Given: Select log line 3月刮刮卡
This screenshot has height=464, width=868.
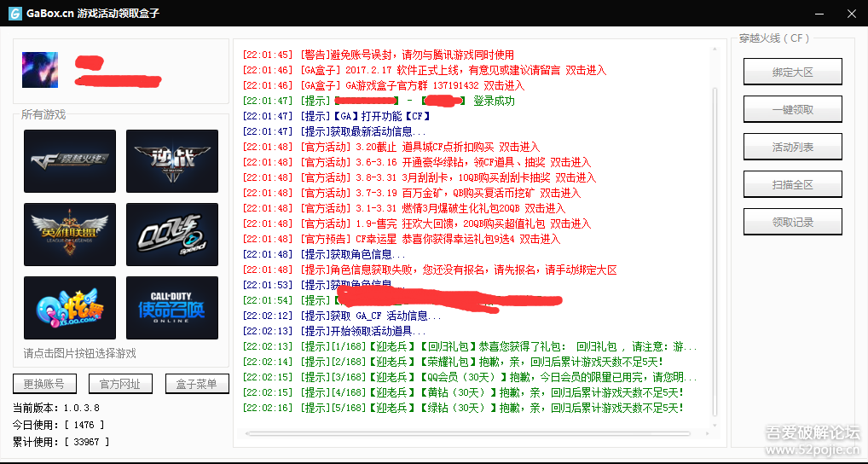Looking at the screenshot, I should tap(419, 177).
